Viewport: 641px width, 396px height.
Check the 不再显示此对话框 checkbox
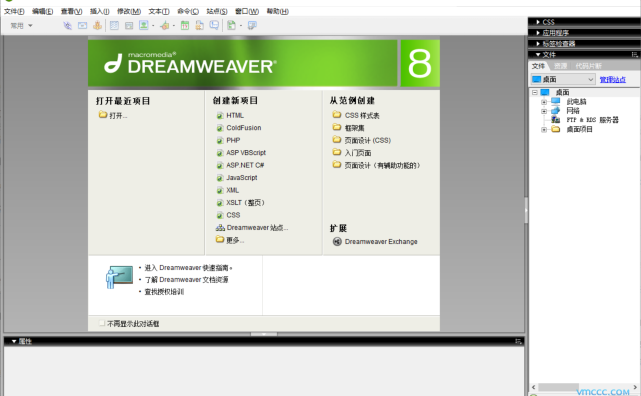coord(102,323)
